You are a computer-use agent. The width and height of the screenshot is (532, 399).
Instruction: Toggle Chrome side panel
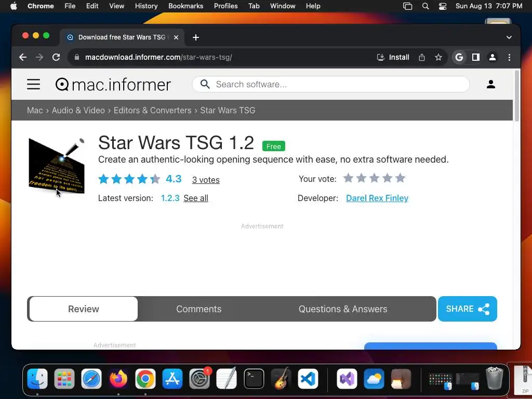pos(476,57)
